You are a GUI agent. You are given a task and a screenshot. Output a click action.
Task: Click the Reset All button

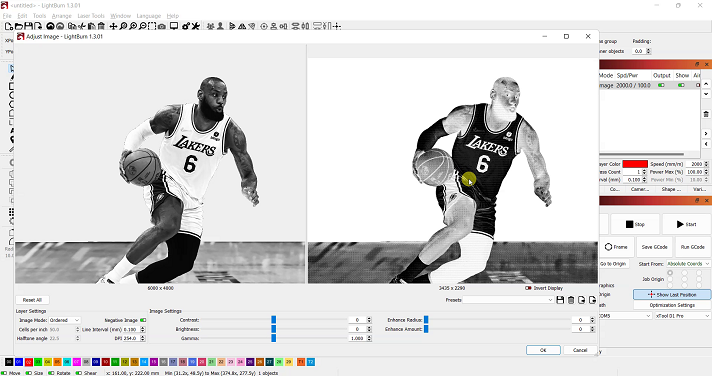point(32,300)
